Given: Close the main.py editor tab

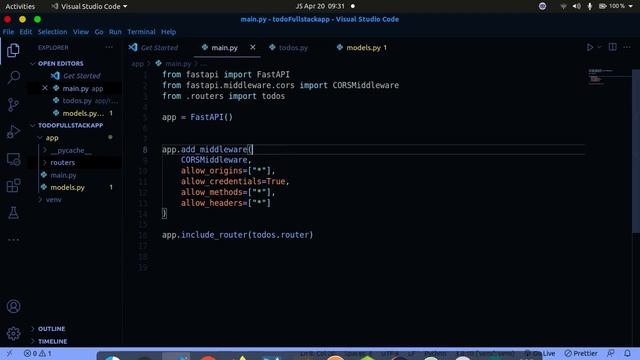Looking at the screenshot, I should click(x=253, y=47).
